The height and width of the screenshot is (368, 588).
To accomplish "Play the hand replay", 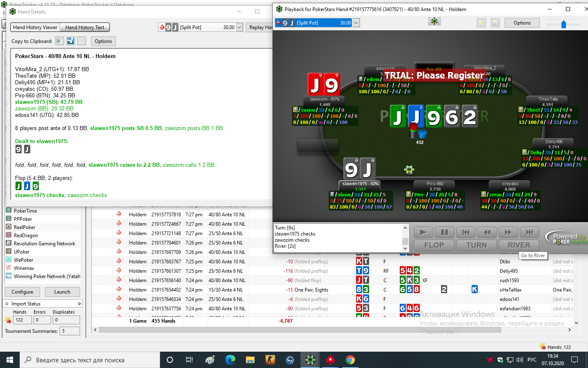I will [423, 232].
